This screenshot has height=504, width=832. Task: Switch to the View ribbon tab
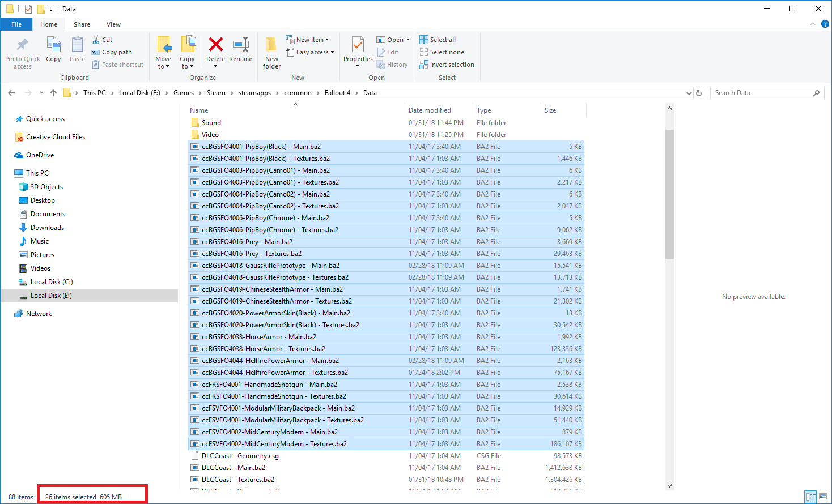pyautogui.click(x=113, y=24)
